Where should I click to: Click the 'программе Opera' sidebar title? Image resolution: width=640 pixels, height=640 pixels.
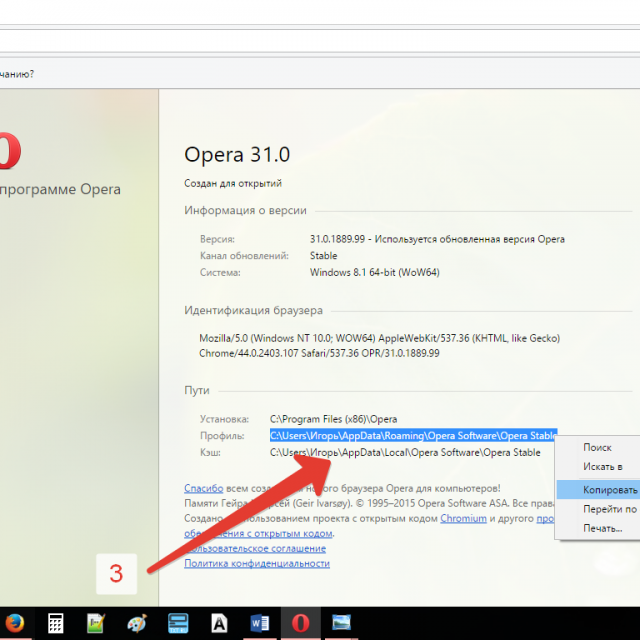tap(60, 189)
